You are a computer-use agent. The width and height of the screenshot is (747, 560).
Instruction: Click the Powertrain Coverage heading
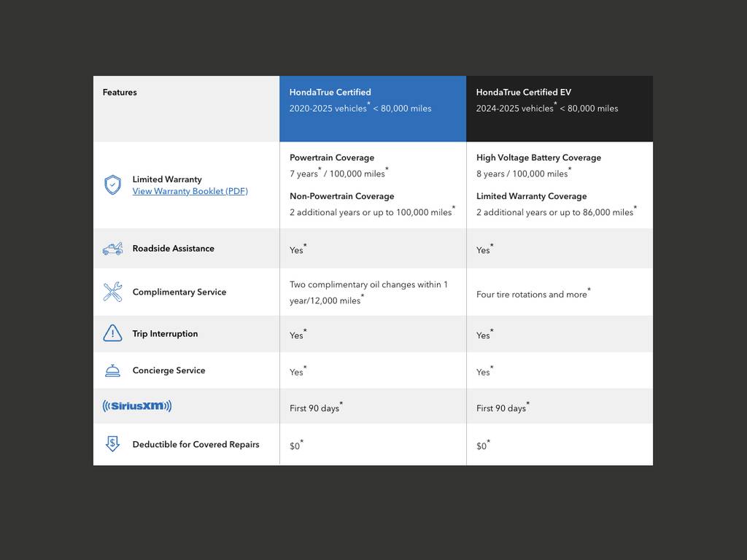[x=332, y=157]
